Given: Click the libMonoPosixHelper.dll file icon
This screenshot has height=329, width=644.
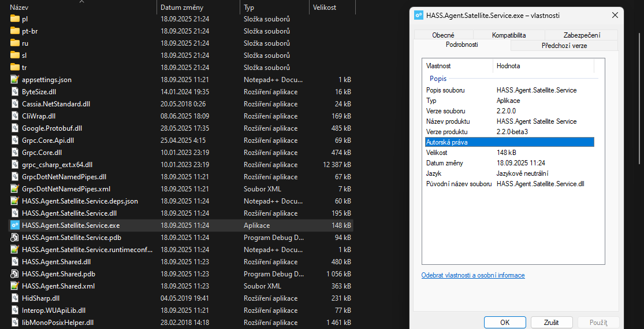Looking at the screenshot, I should click(15, 323).
